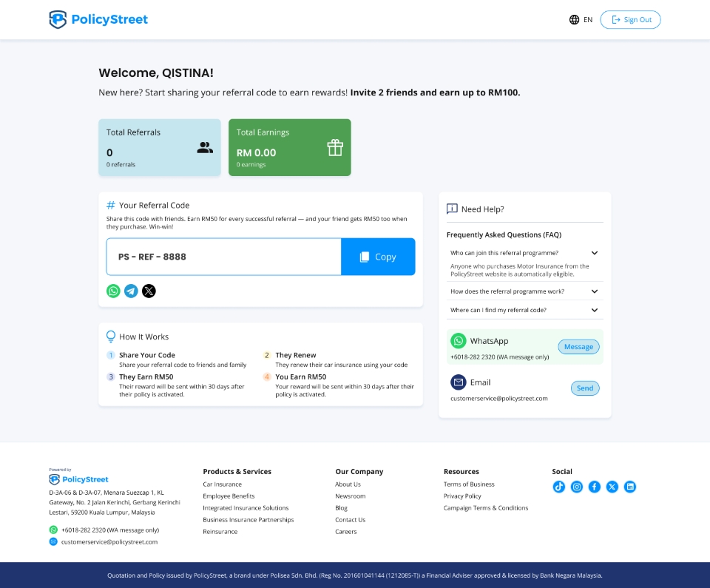The height and width of the screenshot is (588, 710).
Task: Share referral code via WhatsApp icon
Action: point(113,291)
